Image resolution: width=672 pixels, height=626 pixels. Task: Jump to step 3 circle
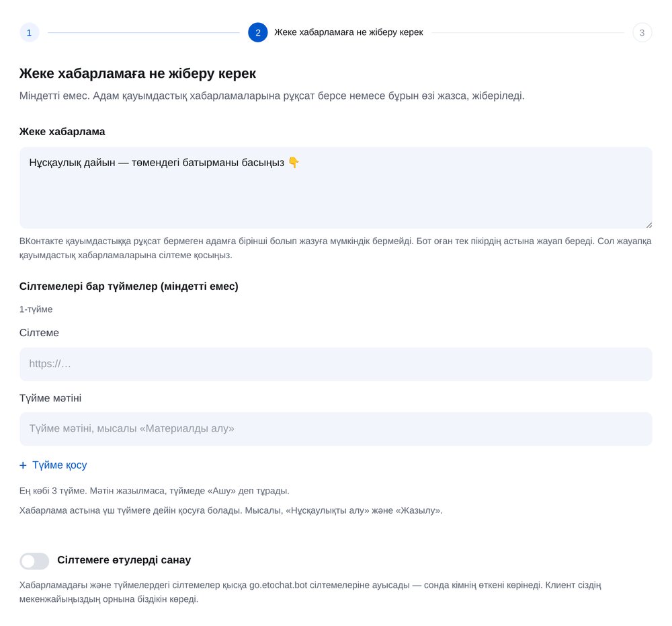642,32
